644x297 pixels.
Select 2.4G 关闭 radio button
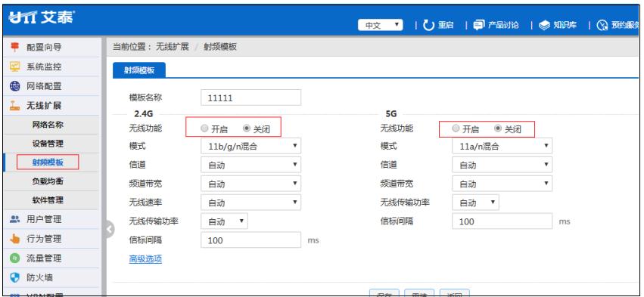tap(247, 128)
